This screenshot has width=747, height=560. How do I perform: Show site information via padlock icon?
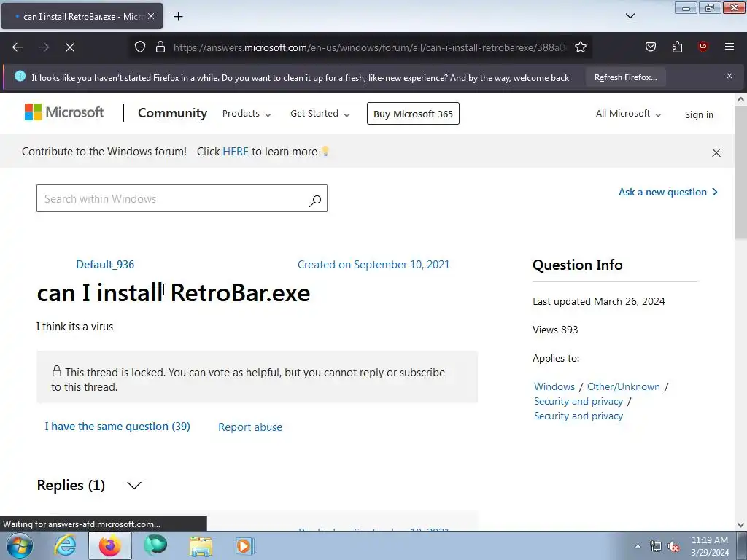coord(160,47)
